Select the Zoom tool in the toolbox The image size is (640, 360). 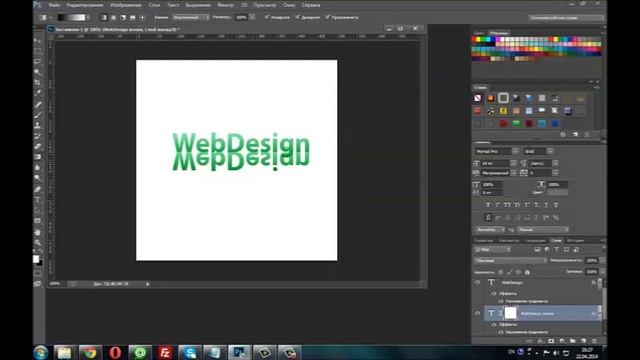tap(38, 242)
